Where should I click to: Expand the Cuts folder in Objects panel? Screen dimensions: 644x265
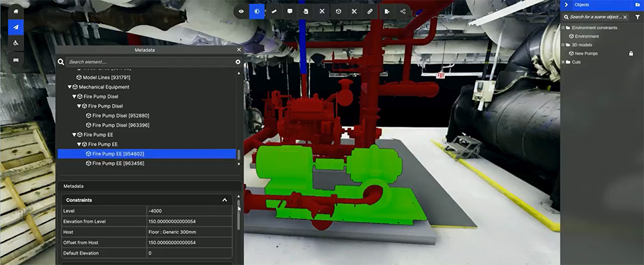coord(563,62)
